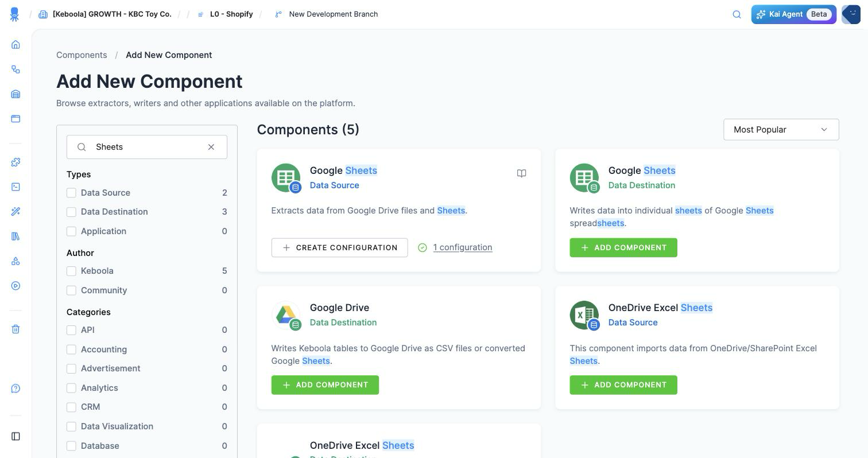Open the L0 - Shopify project breadcrumb
The width and height of the screenshot is (868, 458).
[231, 14]
